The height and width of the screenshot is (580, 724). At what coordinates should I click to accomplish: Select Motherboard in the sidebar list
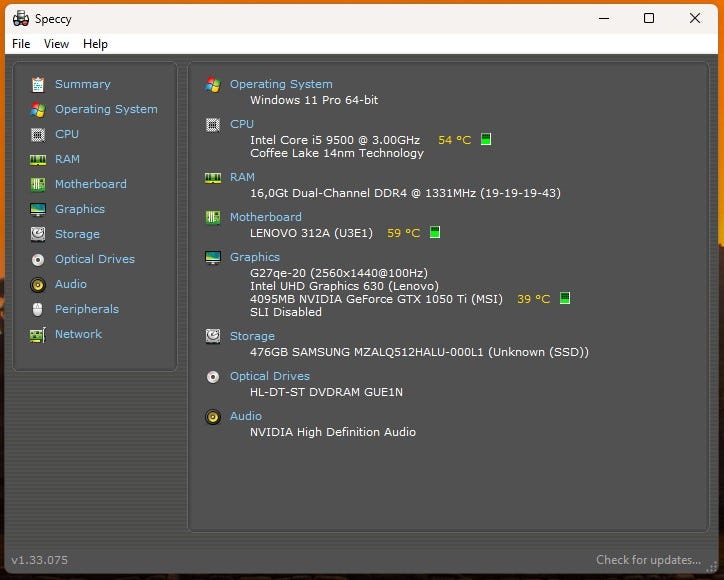(90, 184)
